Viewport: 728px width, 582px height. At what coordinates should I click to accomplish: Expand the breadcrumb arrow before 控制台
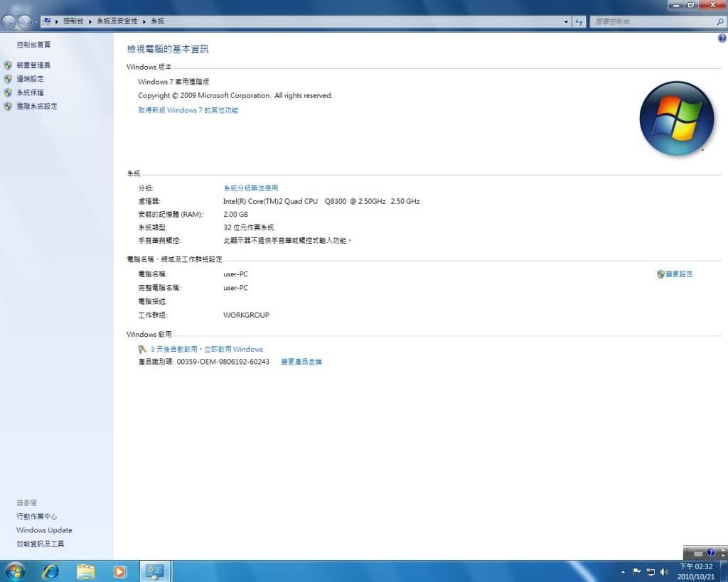click(x=57, y=21)
